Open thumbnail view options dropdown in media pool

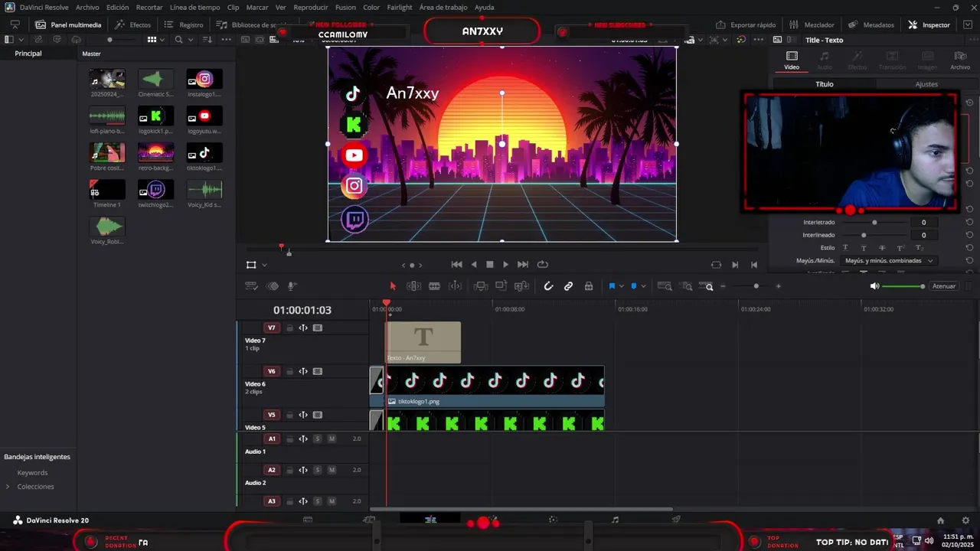pos(162,39)
